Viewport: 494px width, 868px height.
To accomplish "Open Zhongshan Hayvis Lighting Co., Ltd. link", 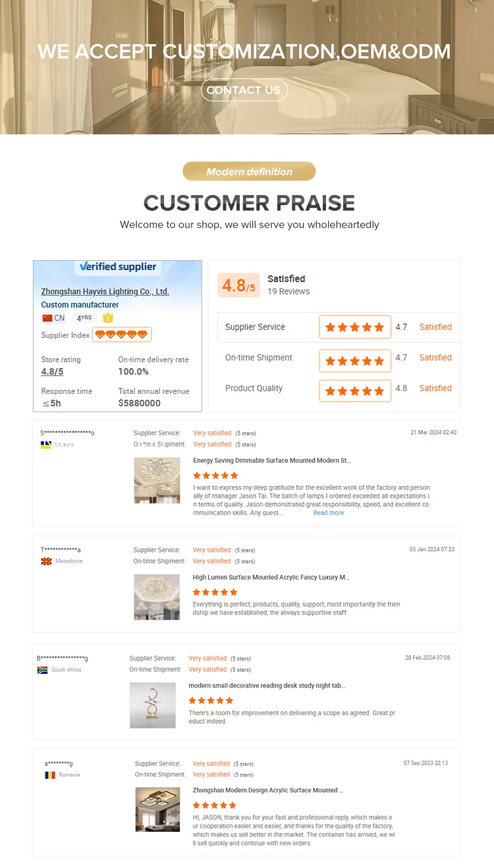I will point(105,291).
